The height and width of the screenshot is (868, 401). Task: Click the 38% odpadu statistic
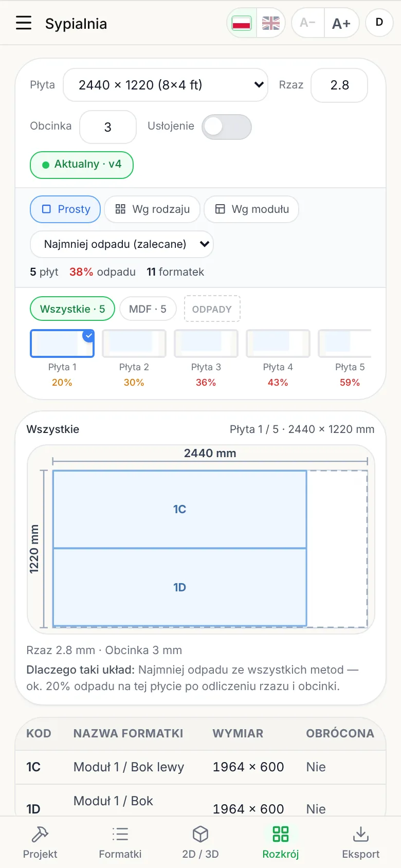(x=102, y=272)
